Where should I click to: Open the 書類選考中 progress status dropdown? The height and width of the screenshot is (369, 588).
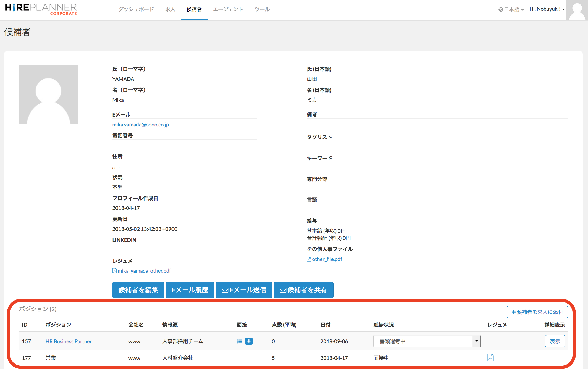(x=427, y=341)
